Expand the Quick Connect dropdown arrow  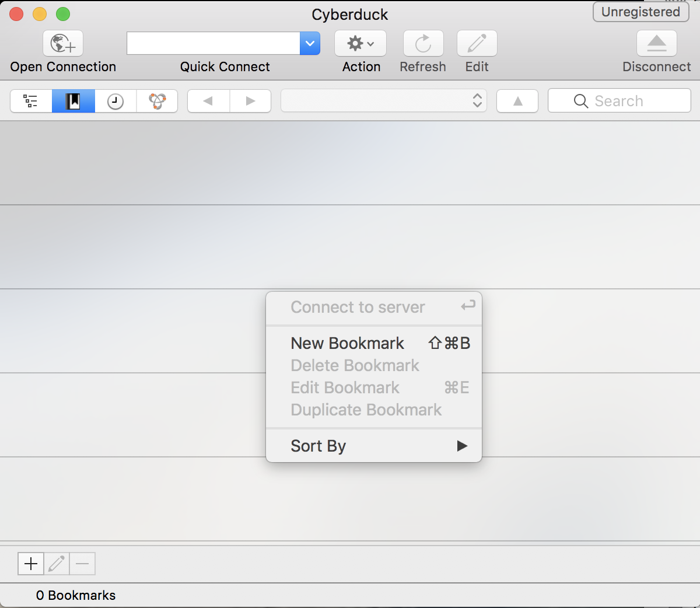310,43
